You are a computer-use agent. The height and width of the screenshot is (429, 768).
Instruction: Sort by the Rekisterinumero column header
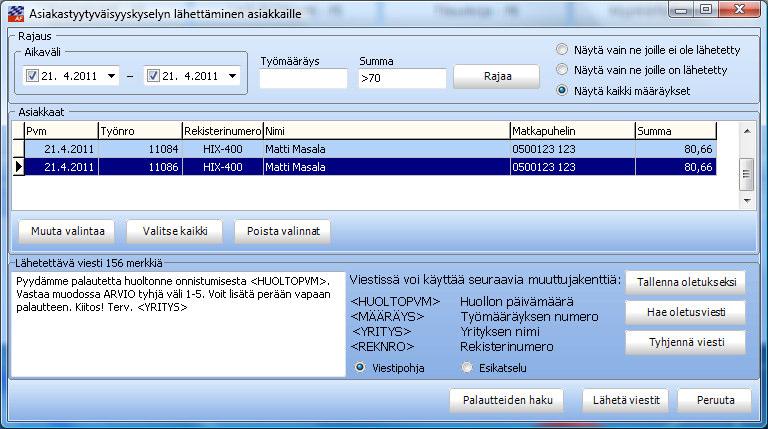[x=223, y=131]
